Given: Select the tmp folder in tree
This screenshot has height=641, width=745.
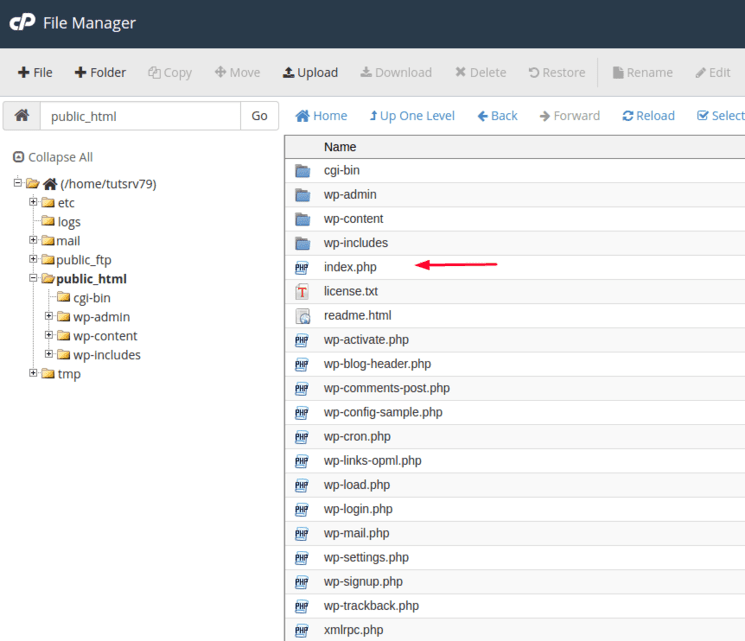Looking at the screenshot, I should click(x=69, y=374).
